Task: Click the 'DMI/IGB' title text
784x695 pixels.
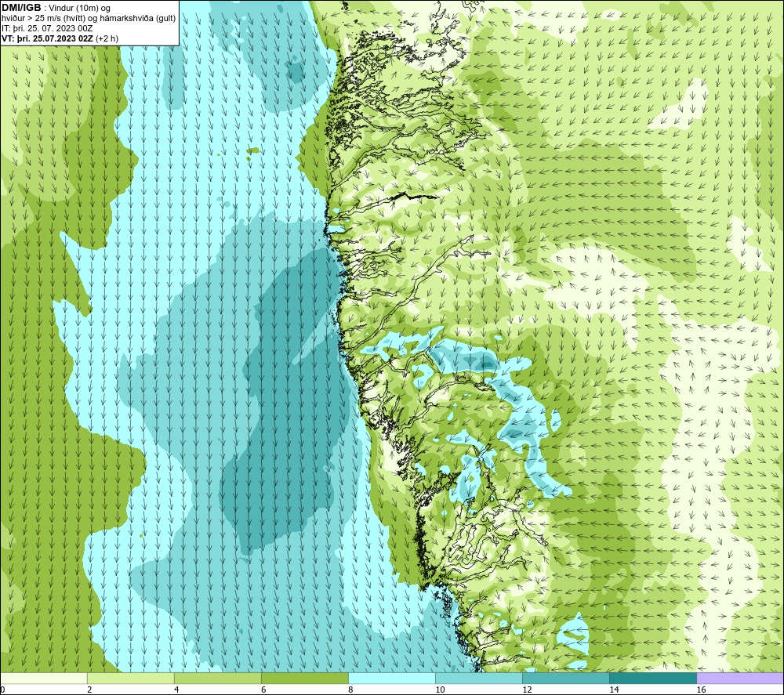Action: tap(21, 8)
